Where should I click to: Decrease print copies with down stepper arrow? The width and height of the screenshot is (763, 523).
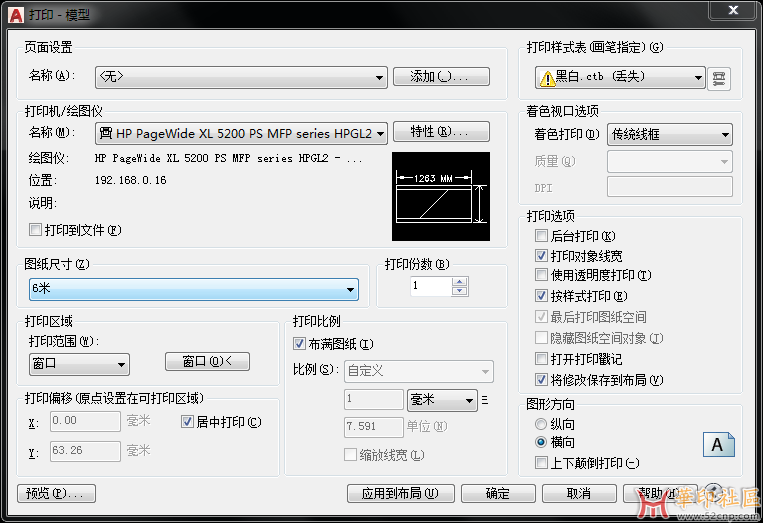(x=459, y=291)
